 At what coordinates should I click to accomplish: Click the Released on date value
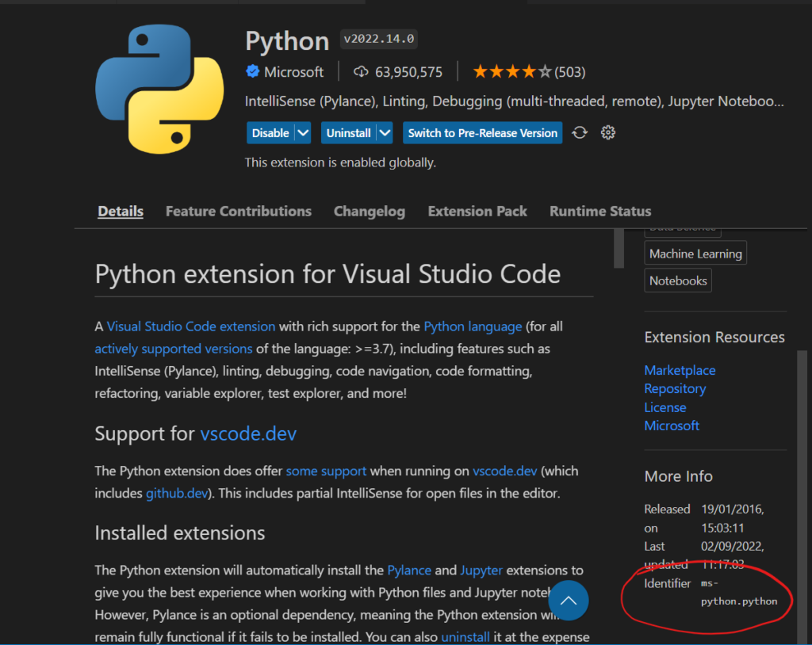point(732,518)
